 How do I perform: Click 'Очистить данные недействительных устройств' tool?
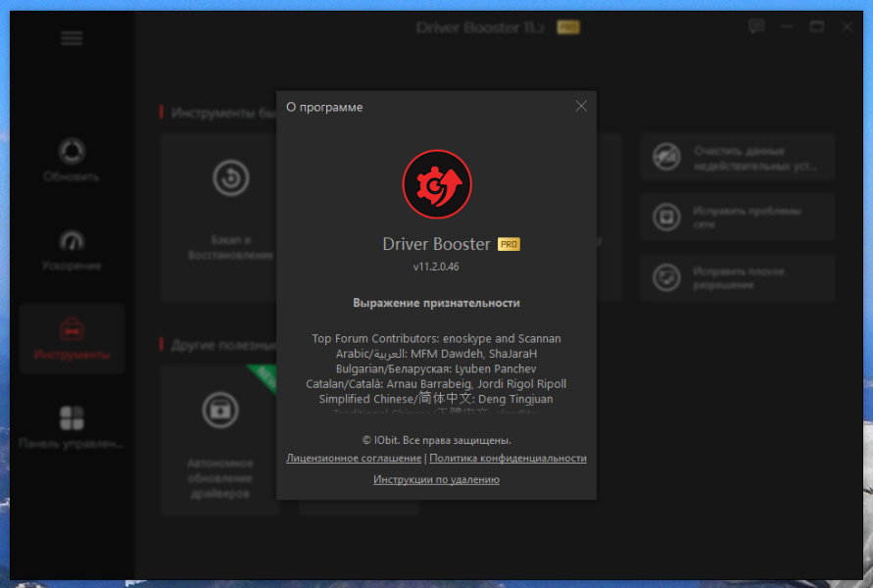[737, 157]
